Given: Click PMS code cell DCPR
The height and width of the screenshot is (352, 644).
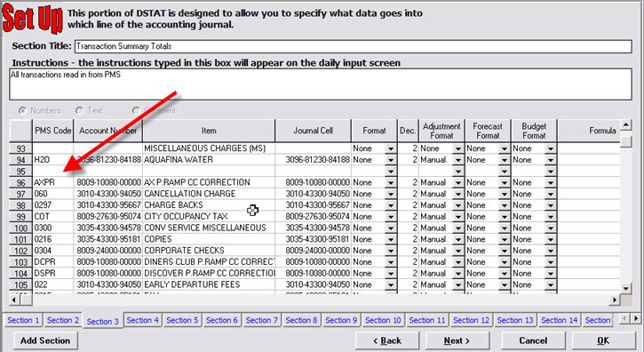Looking at the screenshot, I should coord(52,262).
